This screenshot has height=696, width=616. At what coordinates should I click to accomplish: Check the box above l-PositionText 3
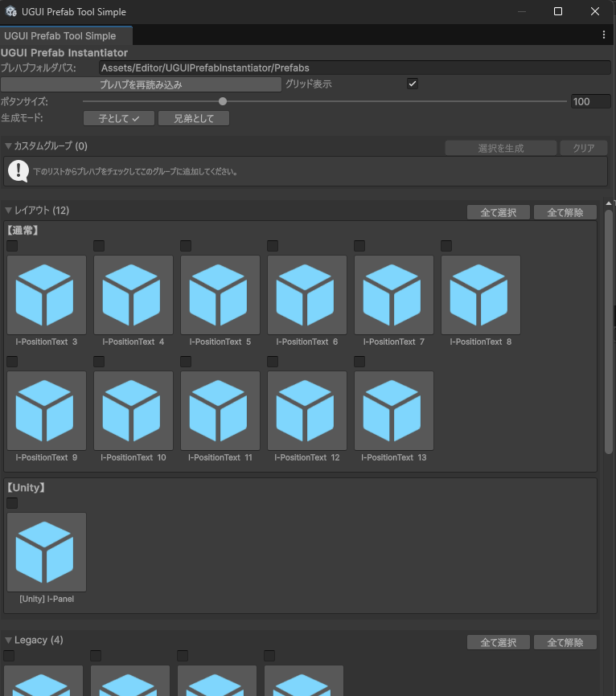12,246
